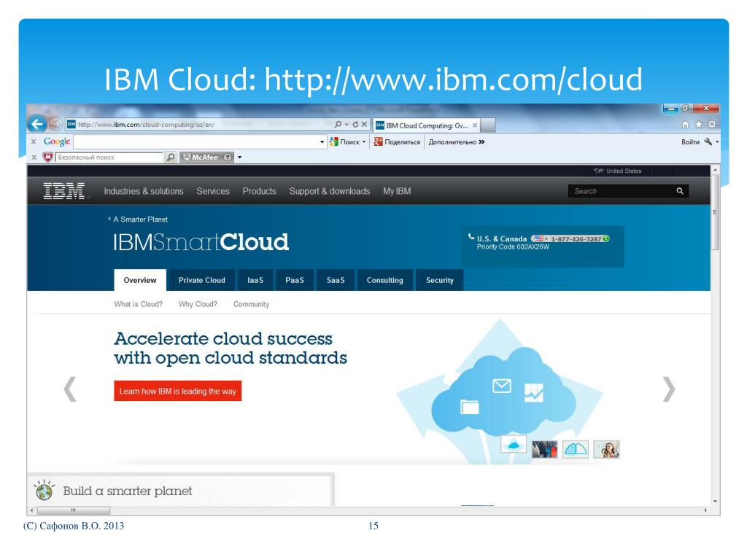The width and height of the screenshot is (747, 560).
Task: Select the SaaS tab
Action: (x=336, y=280)
